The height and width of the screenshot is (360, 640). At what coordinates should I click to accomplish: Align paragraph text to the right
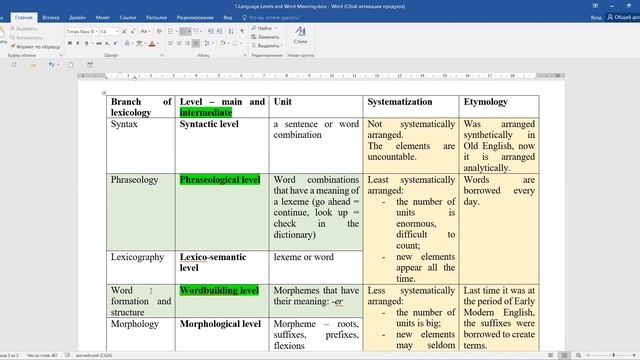point(187,43)
